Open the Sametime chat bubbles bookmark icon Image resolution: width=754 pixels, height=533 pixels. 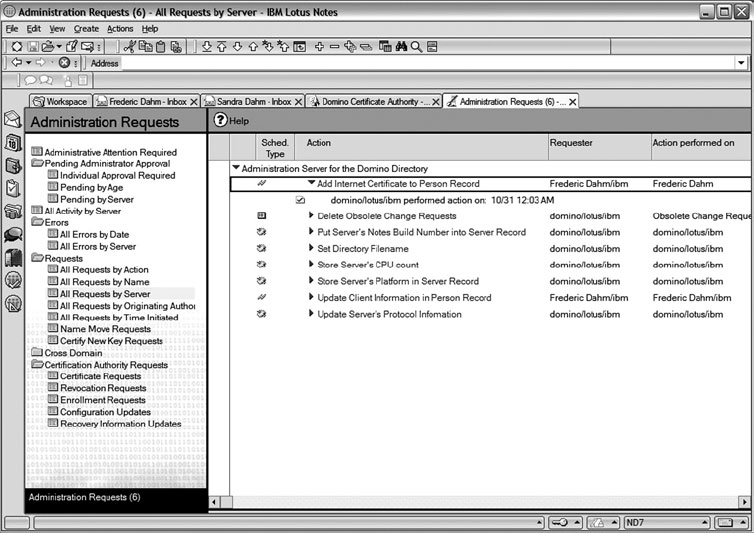pyautogui.click(x=13, y=234)
